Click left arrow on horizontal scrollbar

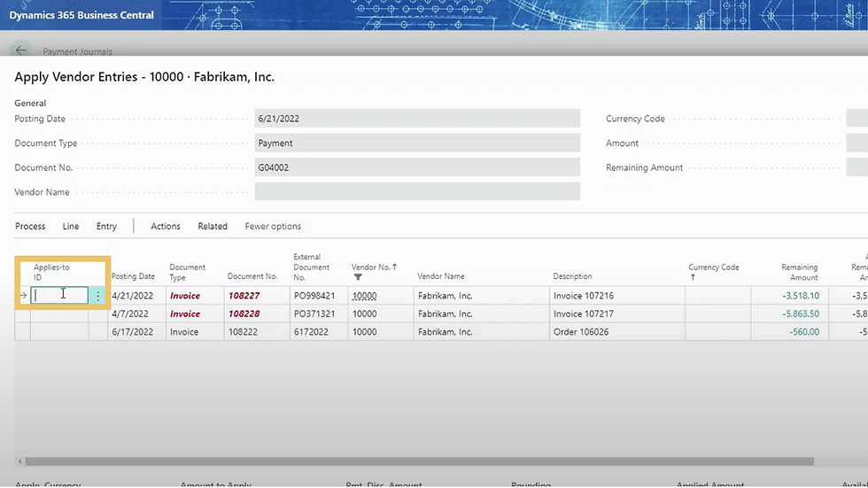19,461
